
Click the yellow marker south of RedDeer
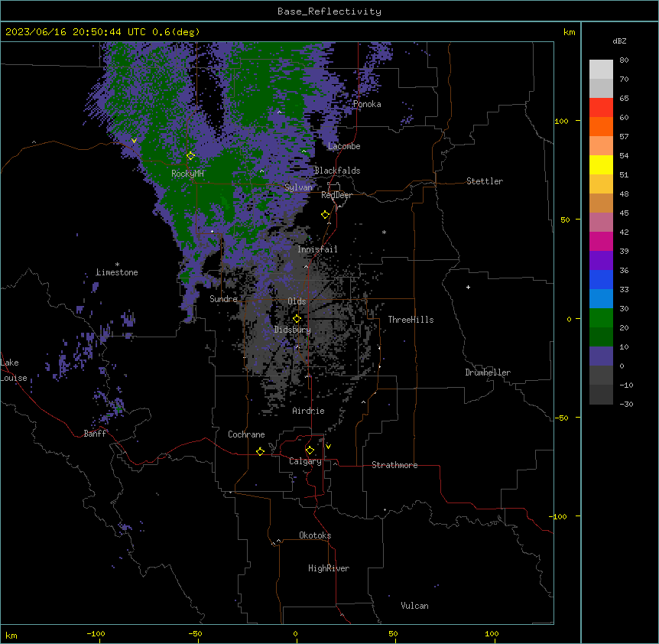click(x=326, y=215)
